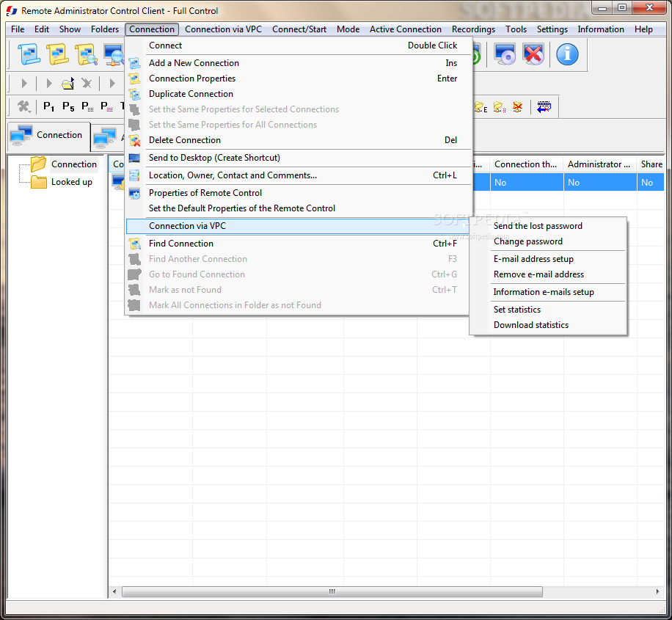Expand the highlighted Connection via VPC submenu entry
The height and width of the screenshot is (620, 672).
[x=299, y=226]
